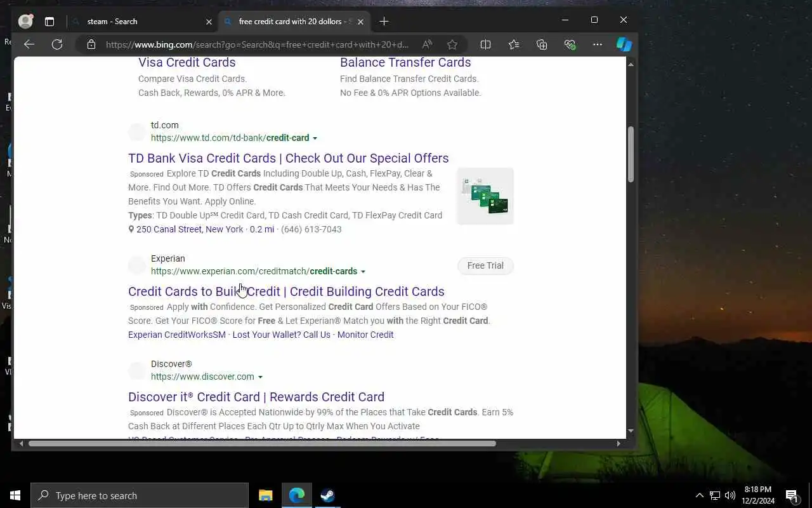812x508 pixels.
Task: Open Credit Cards to Build Credit result
Action: (x=286, y=291)
